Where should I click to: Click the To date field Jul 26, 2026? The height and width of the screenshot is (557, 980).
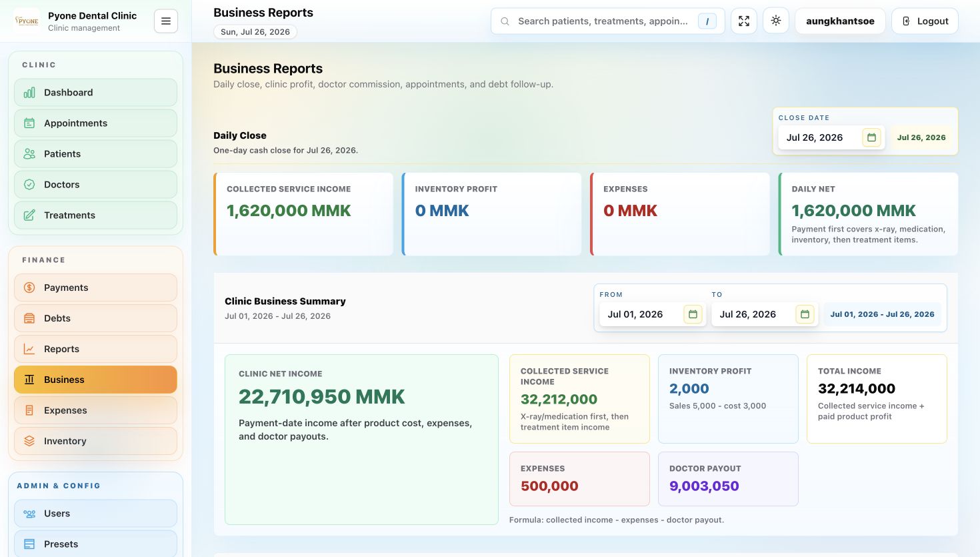pyautogui.click(x=765, y=314)
